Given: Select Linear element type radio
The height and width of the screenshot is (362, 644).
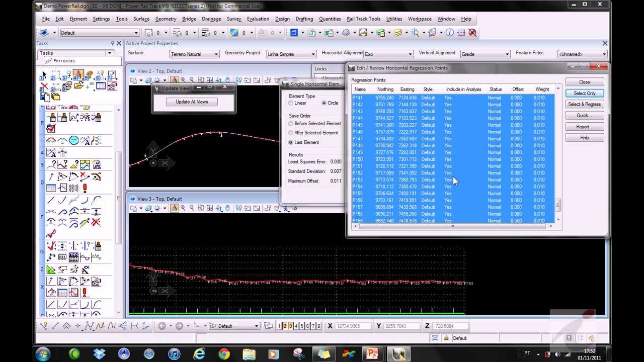Looking at the screenshot, I should [291, 103].
